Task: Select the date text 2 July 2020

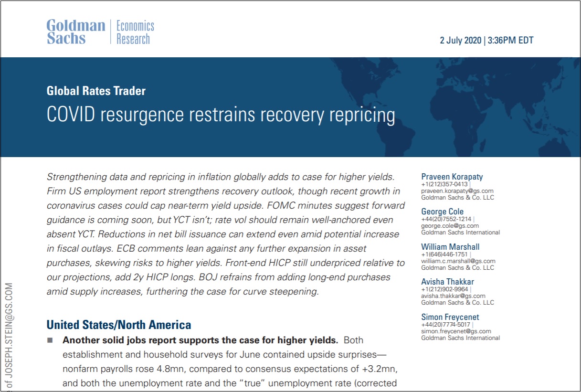Action: 460,41
